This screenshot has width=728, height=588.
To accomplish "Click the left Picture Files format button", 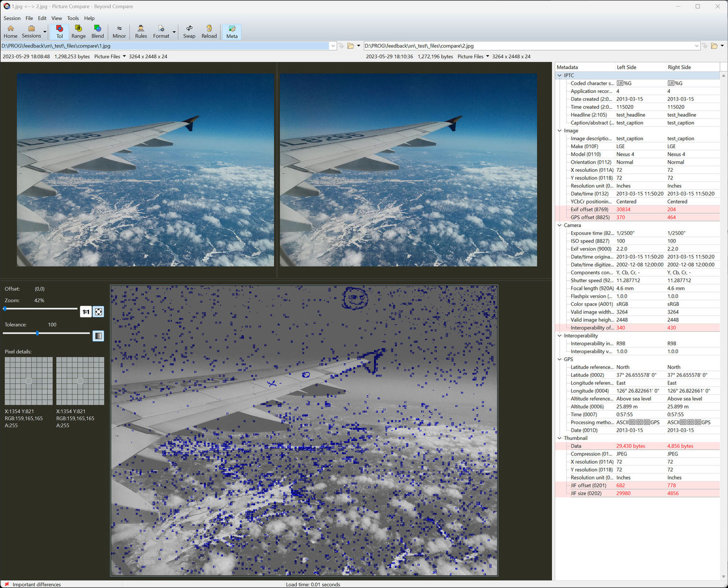I will (110, 57).
